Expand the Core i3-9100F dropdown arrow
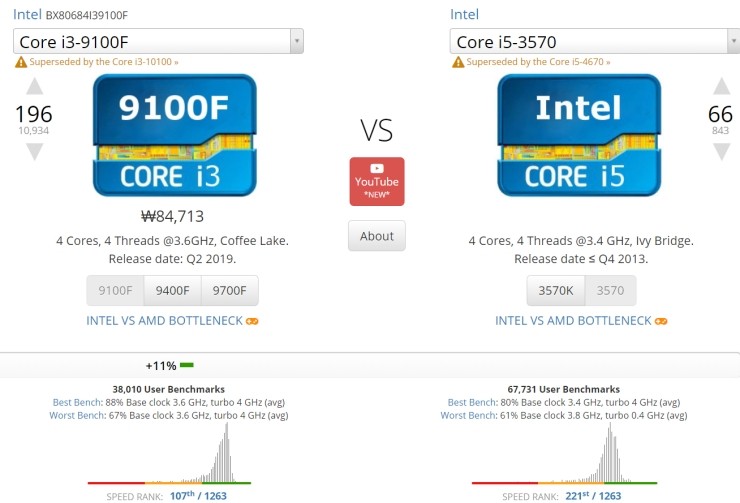 (296, 41)
